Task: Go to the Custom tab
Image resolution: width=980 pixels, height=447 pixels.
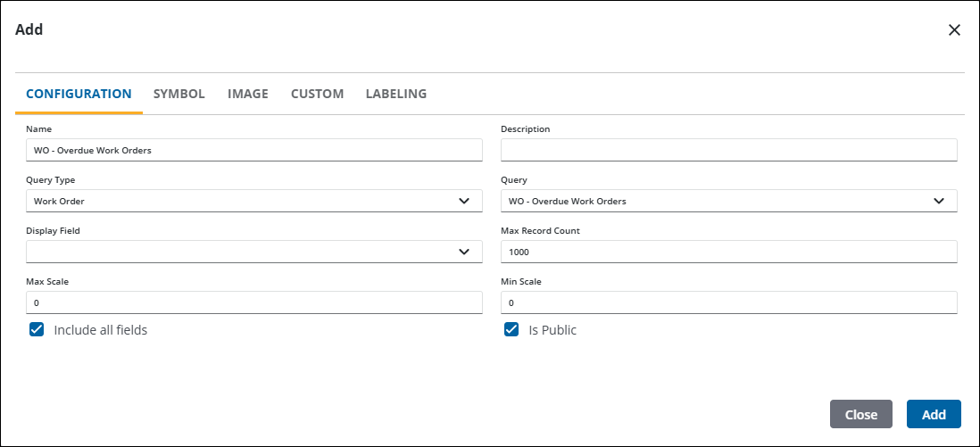Action: pos(317,94)
